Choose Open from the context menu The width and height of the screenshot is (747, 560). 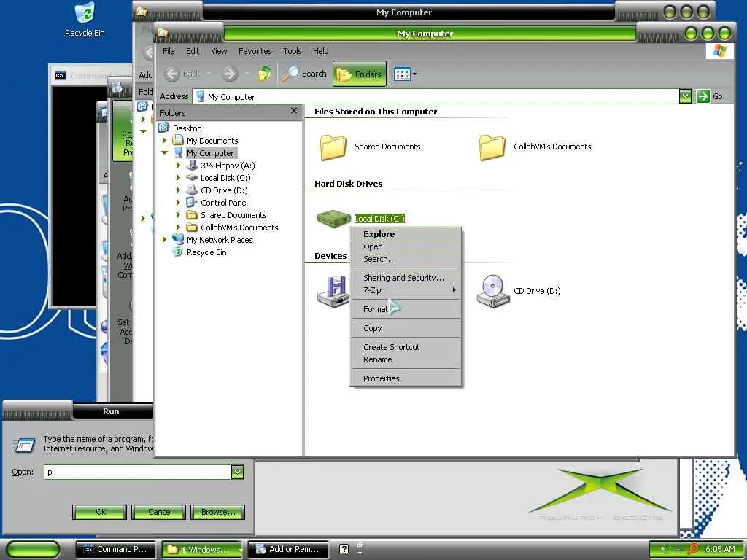406,246
